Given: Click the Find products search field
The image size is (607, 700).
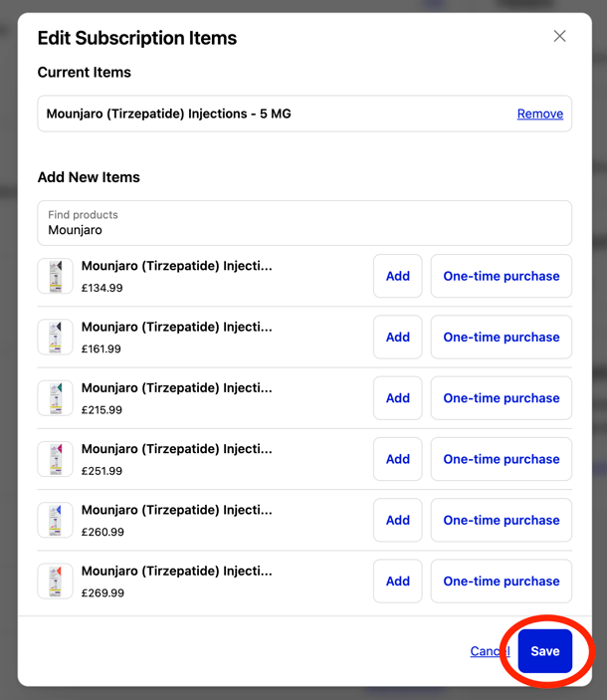Looking at the screenshot, I should (304, 223).
